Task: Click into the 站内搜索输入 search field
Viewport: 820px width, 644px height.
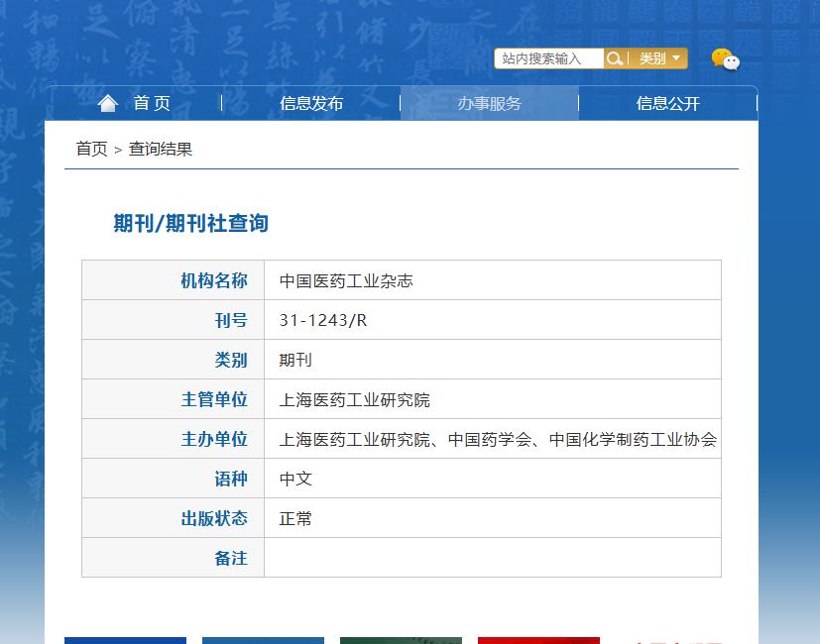Action: click(549, 58)
